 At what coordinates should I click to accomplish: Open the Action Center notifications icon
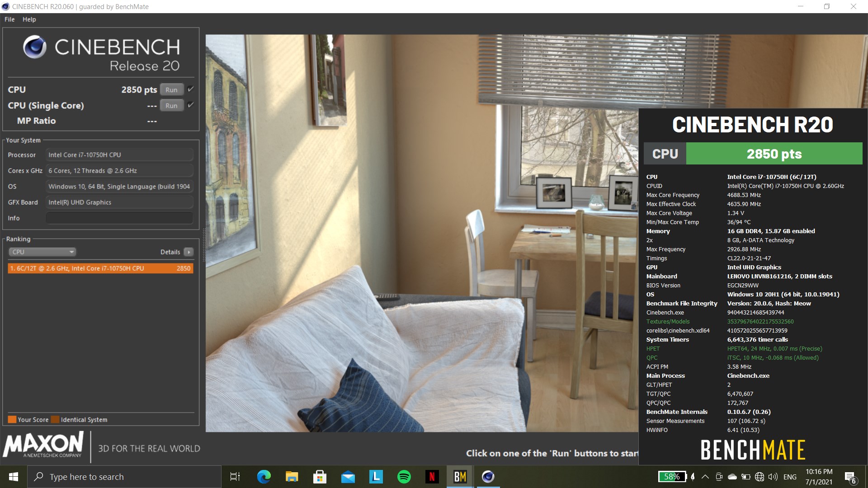(x=850, y=477)
